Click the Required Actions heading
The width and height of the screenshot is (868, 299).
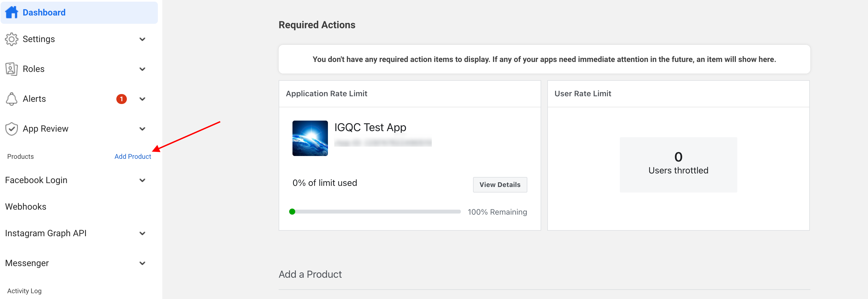(x=317, y=25)
